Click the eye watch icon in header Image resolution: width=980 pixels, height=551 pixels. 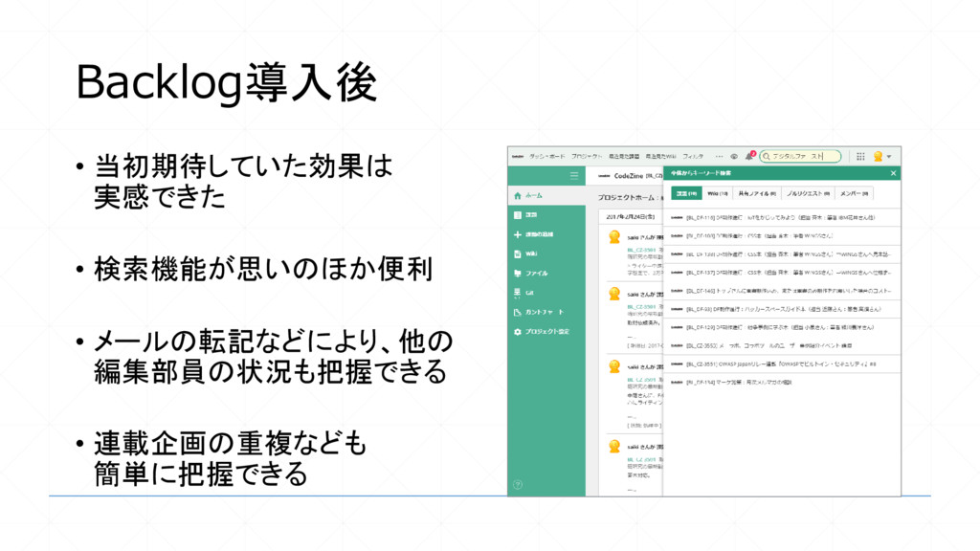point(734,156)
